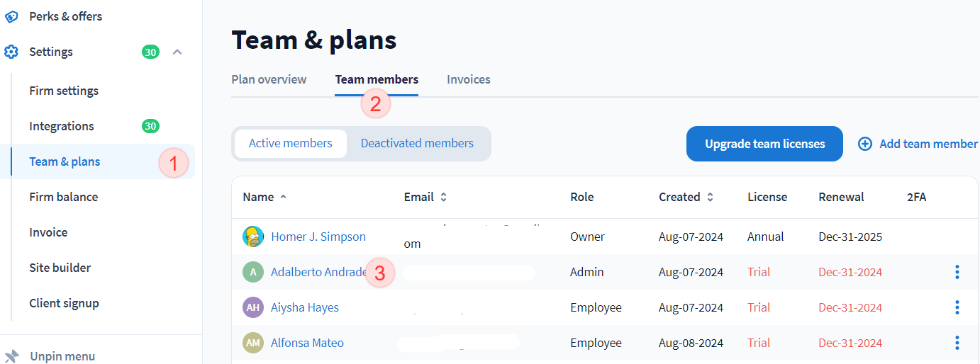Click the Perks & offers tag icon
The width and height of the screenshot is (980, 364).
[x=11, y=16]
